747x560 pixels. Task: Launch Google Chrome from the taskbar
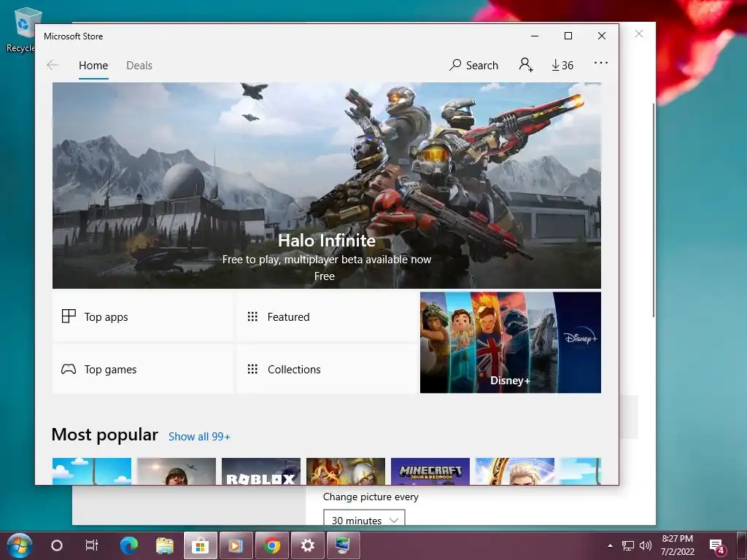pos(272,545)
